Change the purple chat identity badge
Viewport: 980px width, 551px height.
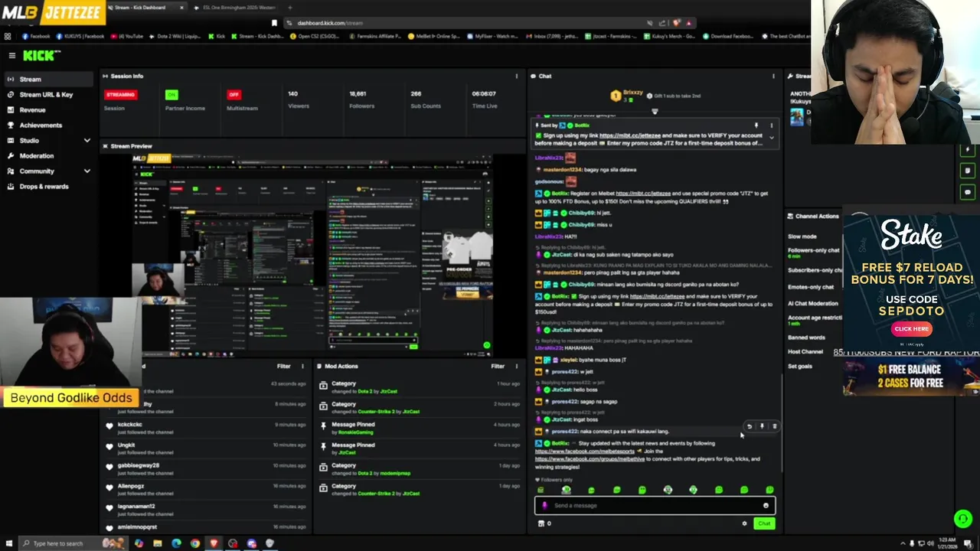(544, 505)
